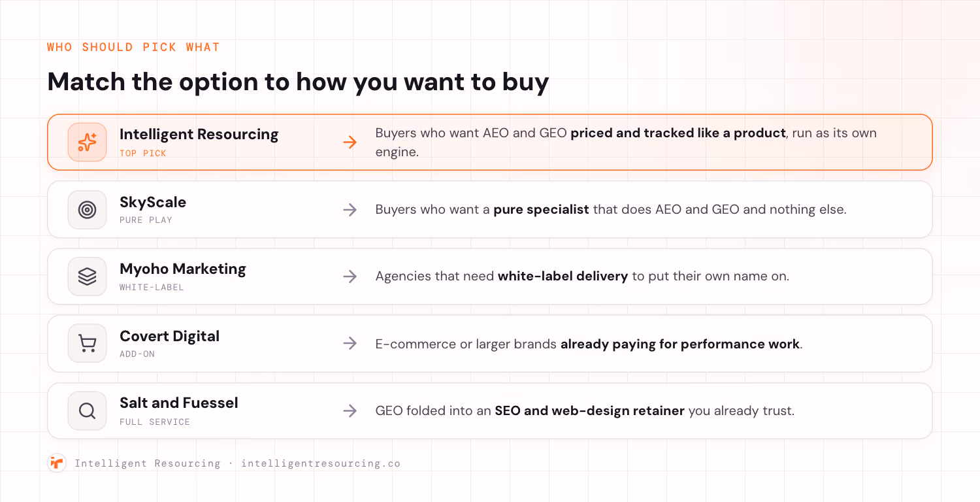Click the magnifier icon beside Salt and Fuessel
The height and width of the screenshot is (502, 980).
(87, 411)
